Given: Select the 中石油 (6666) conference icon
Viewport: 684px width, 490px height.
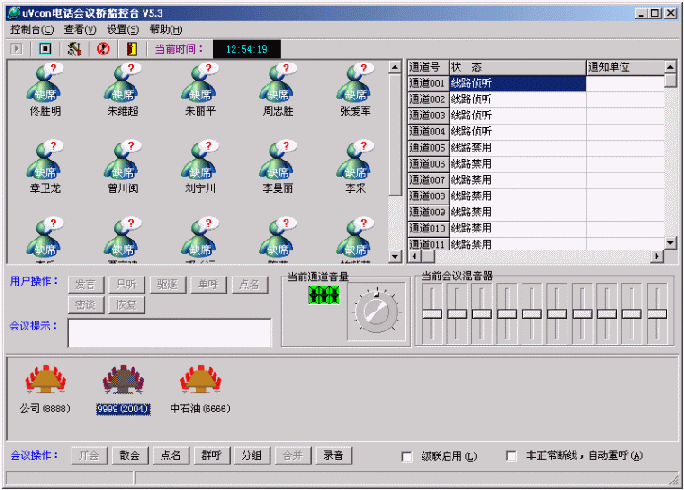Looking at the screenshot, I should click(x=199, y=384).
